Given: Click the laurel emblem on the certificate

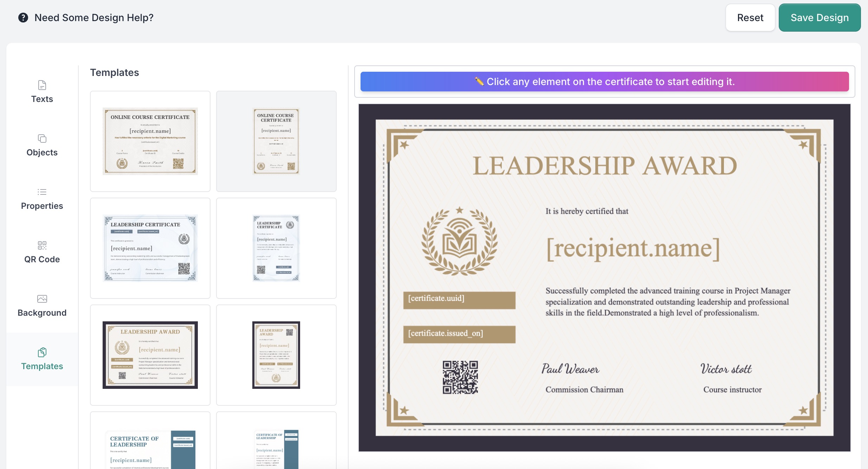Looking at the screenshot, I should pyautogui.click(x=459, y=241).
